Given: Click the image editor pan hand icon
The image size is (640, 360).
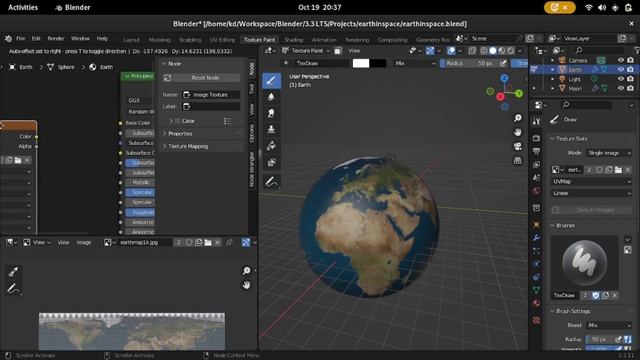Looking at the screenshot, I should click(246, 285).
